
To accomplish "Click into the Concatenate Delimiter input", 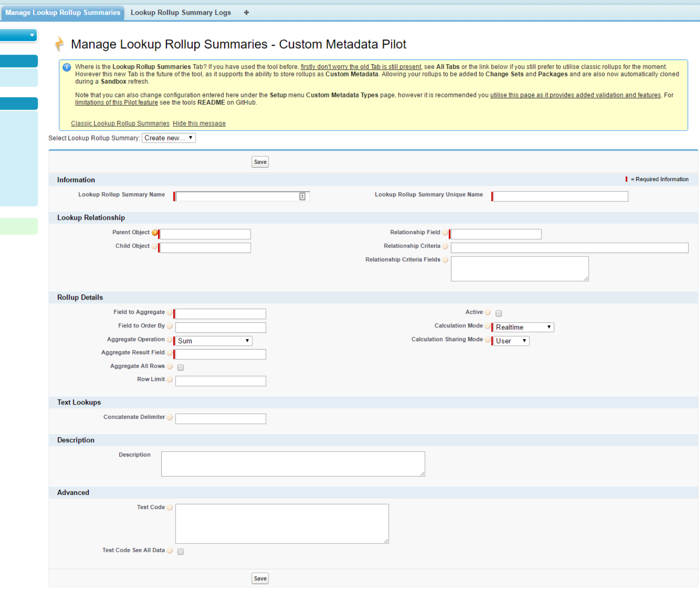I will coord(221,419).
